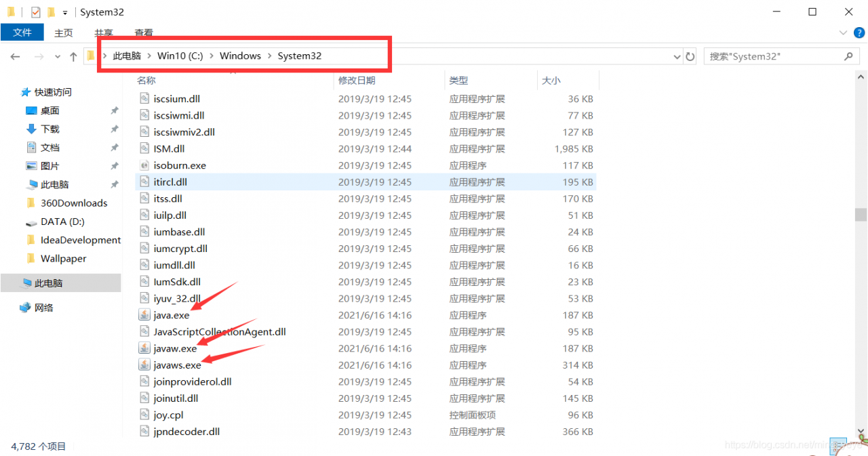Open the quick access toolbar customize dropdown

[x=65, y=12]
